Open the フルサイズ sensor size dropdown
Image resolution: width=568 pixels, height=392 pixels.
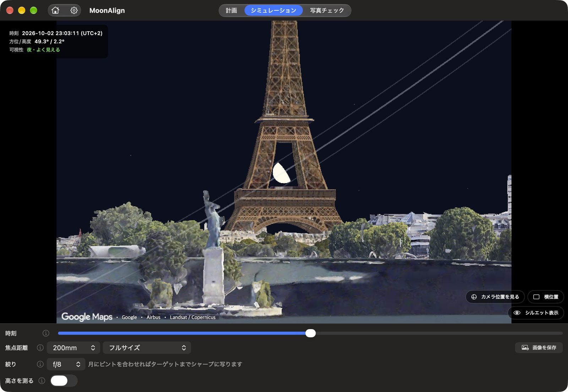pyautogui.click(x=147, y=348)
